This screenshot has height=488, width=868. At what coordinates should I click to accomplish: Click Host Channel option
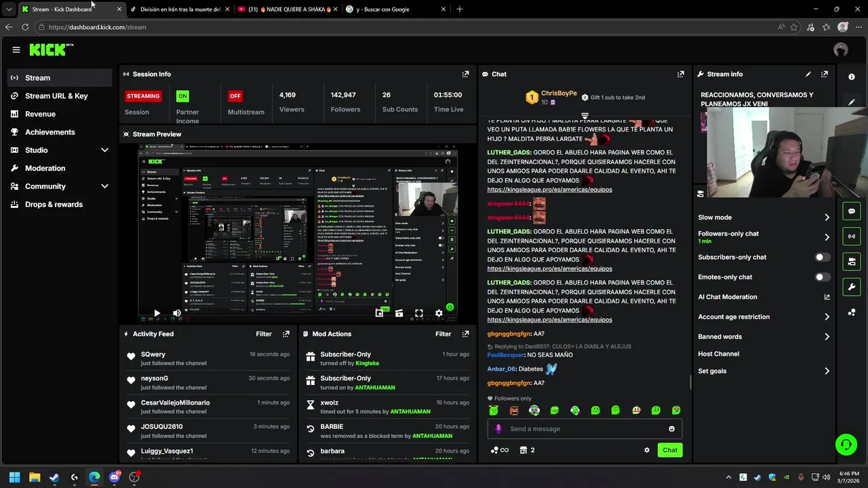(x=718, y=354)
